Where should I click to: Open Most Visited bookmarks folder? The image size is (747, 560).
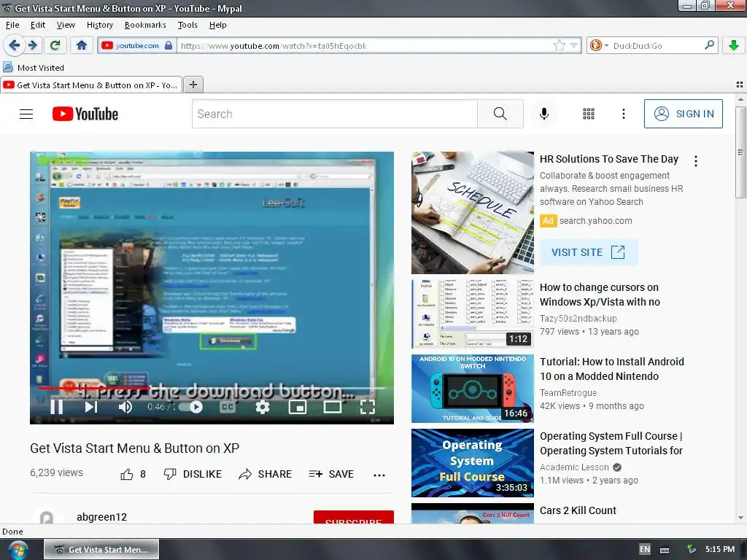34,68
